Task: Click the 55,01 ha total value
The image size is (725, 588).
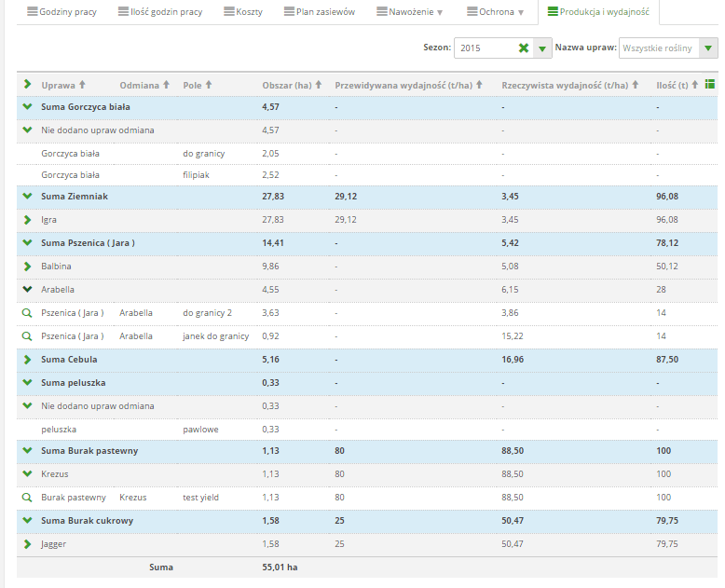Action: tap(280, 567)
